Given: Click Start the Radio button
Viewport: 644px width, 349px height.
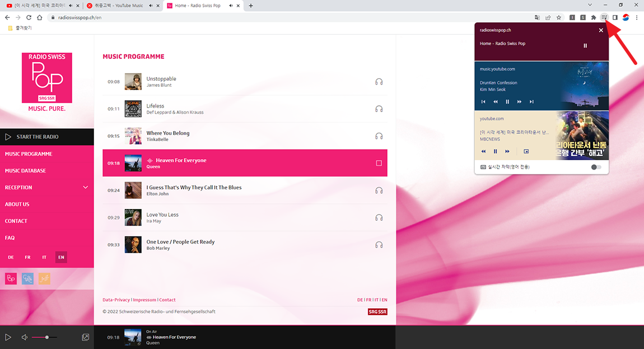Looking at the screenshot, I should coord(47,137).
